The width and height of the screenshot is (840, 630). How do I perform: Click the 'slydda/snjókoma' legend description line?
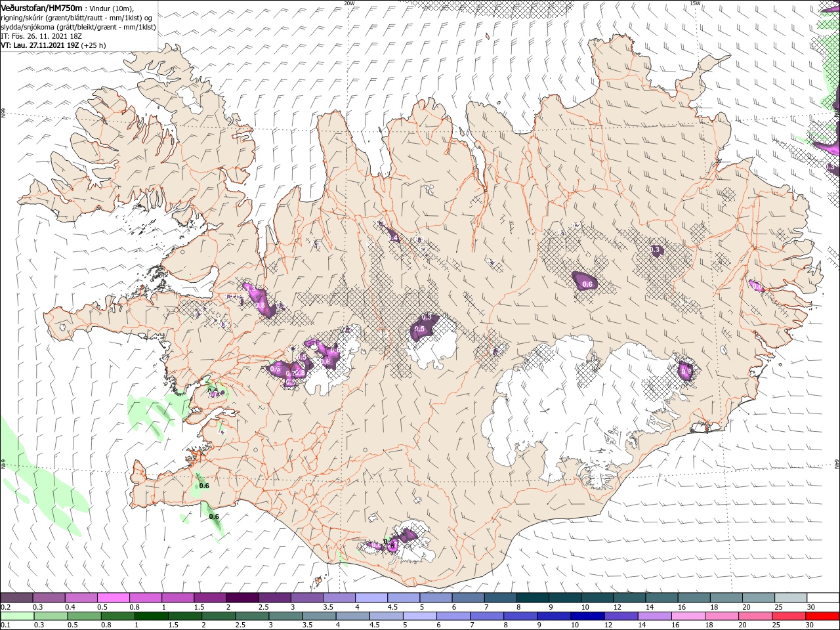[x=77, y=27]
